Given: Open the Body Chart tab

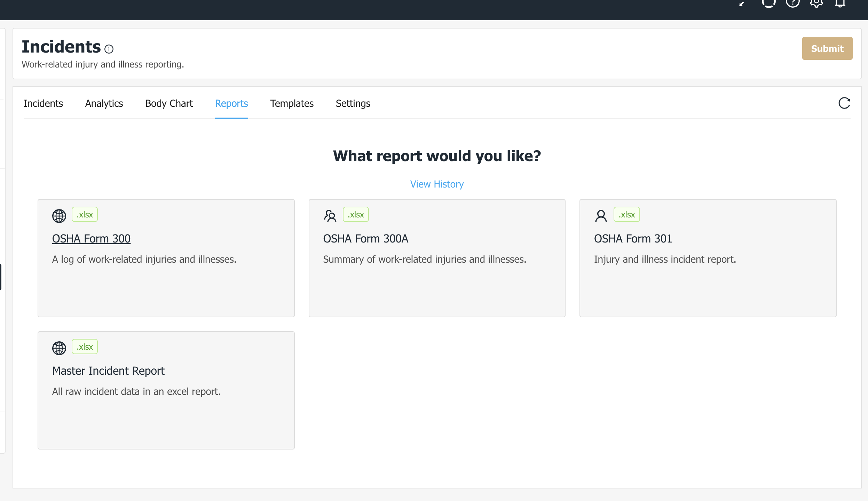Looking at the screenshot, I should (x=169, y=103).
